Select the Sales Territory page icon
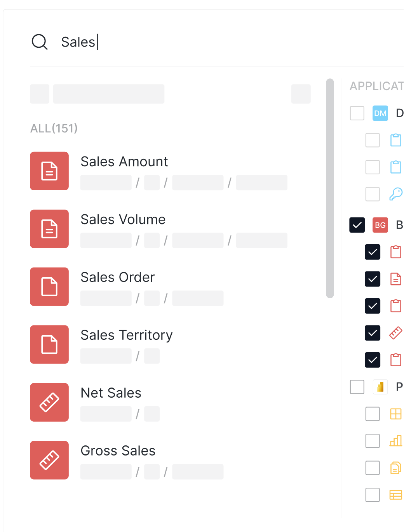 [x=49, y=344]
